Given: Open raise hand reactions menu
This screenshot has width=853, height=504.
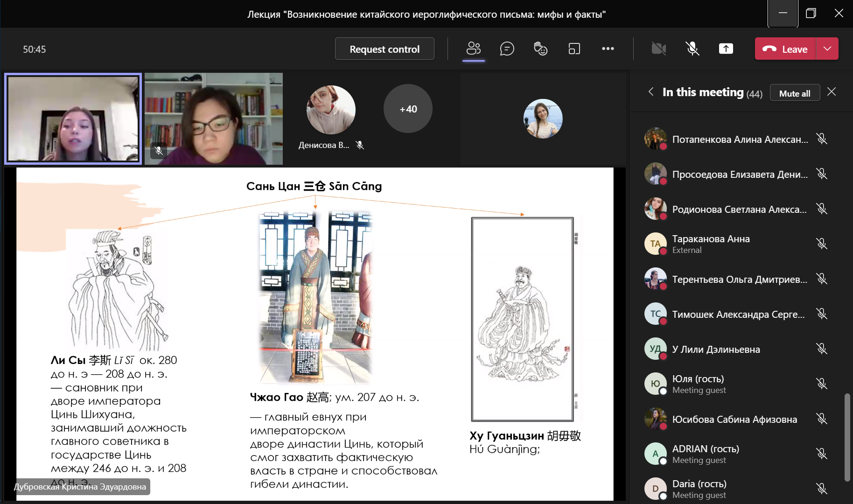Looking at the screenshot, I should tap(540, 49).
